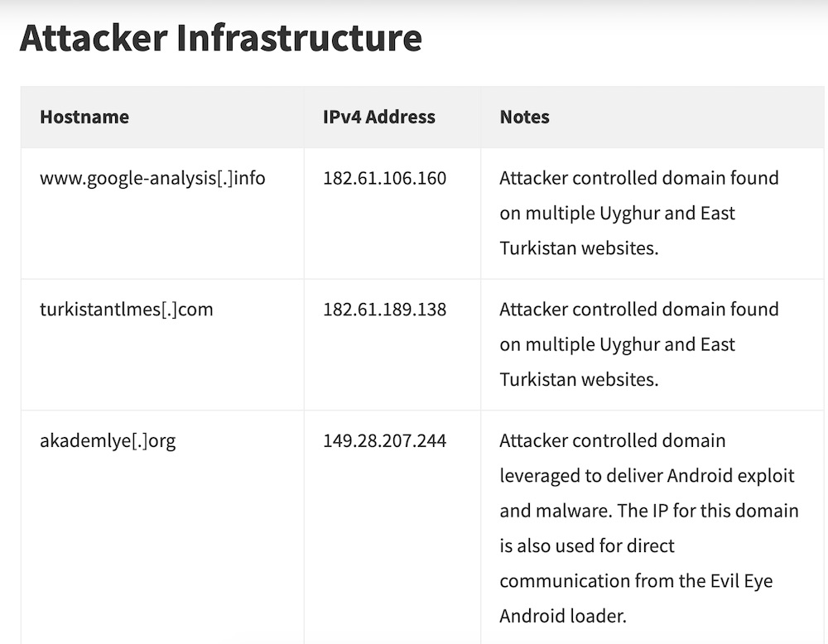Click the www.google-analysis[.]info hostname cell
828x644 pixels.
point(152,179)
